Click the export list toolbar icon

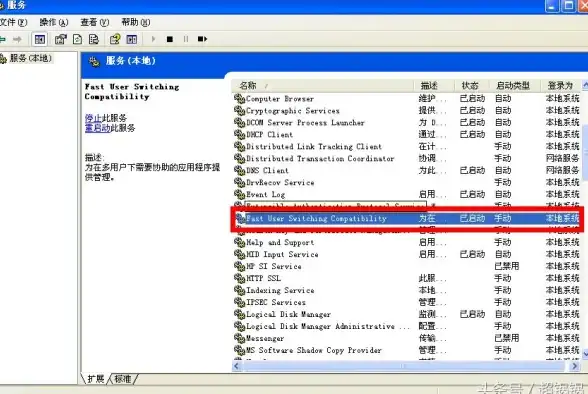pos(94,39)
